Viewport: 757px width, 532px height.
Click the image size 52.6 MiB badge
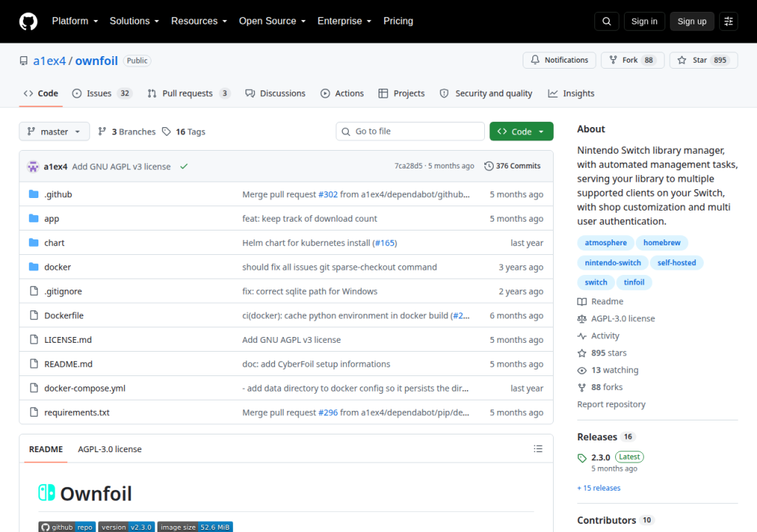pyautogui.click(x=195, y=527)
